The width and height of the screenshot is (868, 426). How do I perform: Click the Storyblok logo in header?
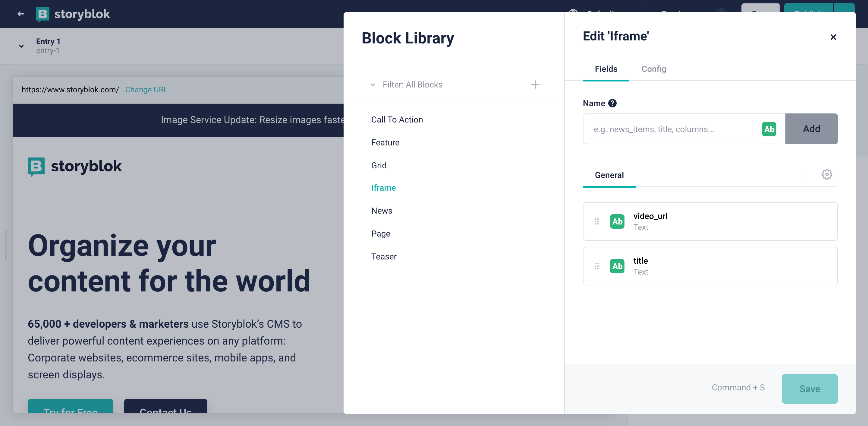coord(73,14)
